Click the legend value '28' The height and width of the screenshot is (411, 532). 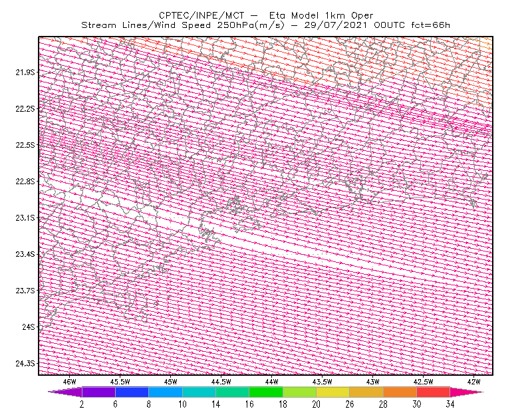coord(383,404)
